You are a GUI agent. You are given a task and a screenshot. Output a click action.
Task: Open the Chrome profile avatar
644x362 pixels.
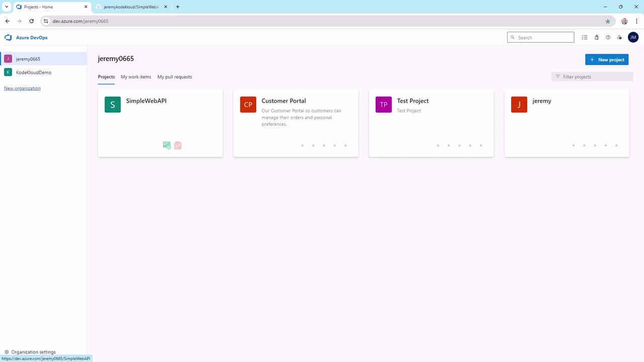(624, 21)
